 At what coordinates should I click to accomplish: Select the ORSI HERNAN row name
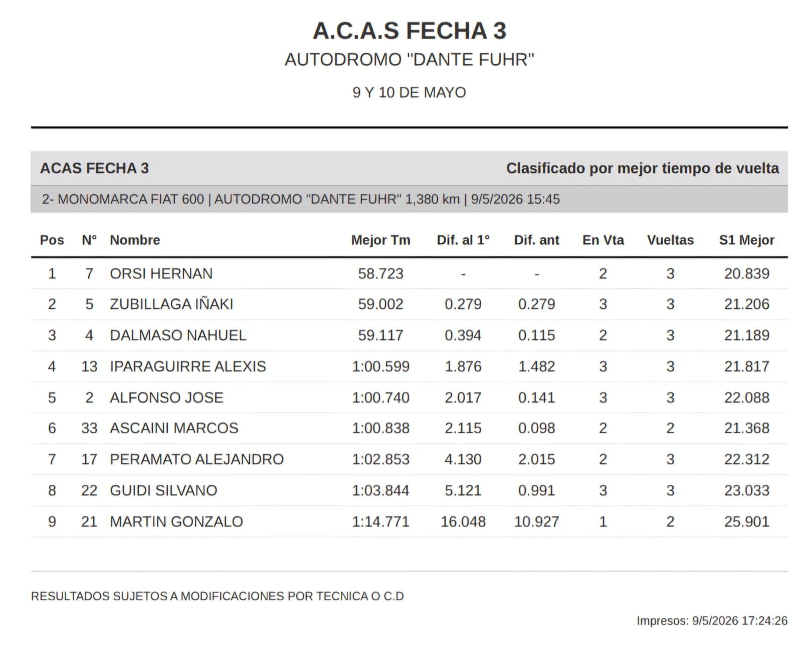(x=161, y=273)
